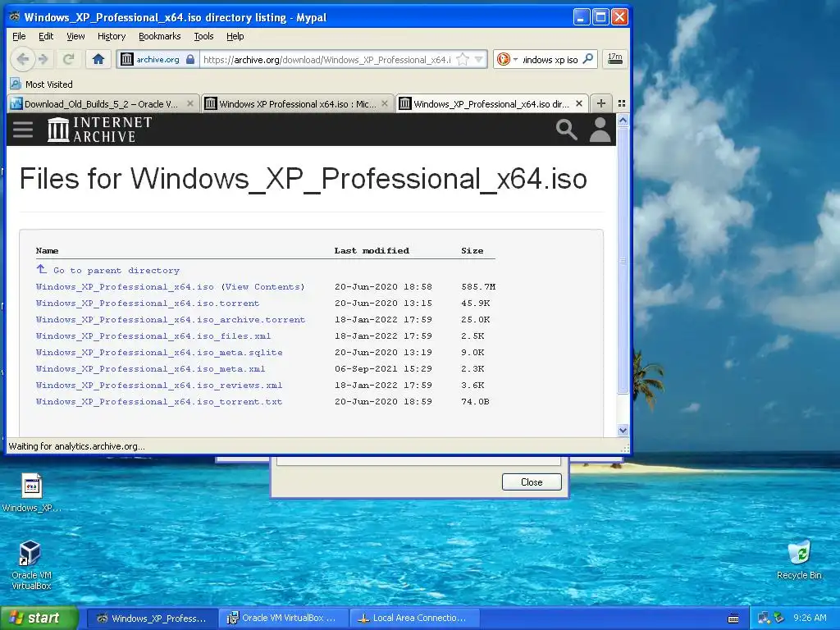The width and height of the screenshot is (840, 630).
Task: Click the archive.org site identity badge
Action: (157, 59)
